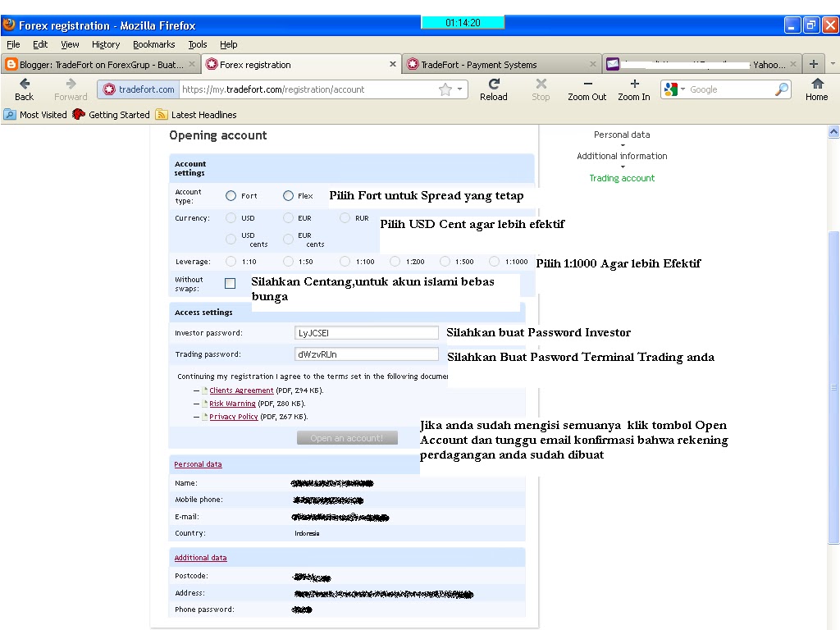This screenshot has width=840, height=630.
Task: Close the Blogger TradeFort tab
Action: [192, 64]
